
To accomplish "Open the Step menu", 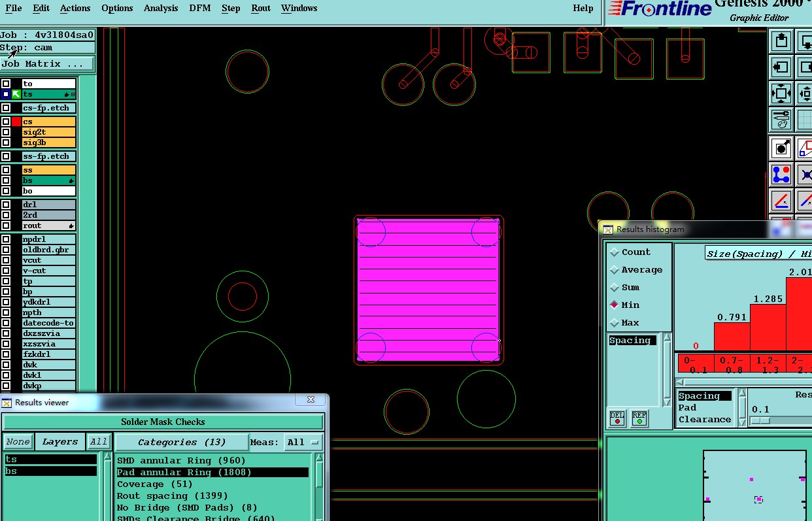I will (x=231, y=8).
